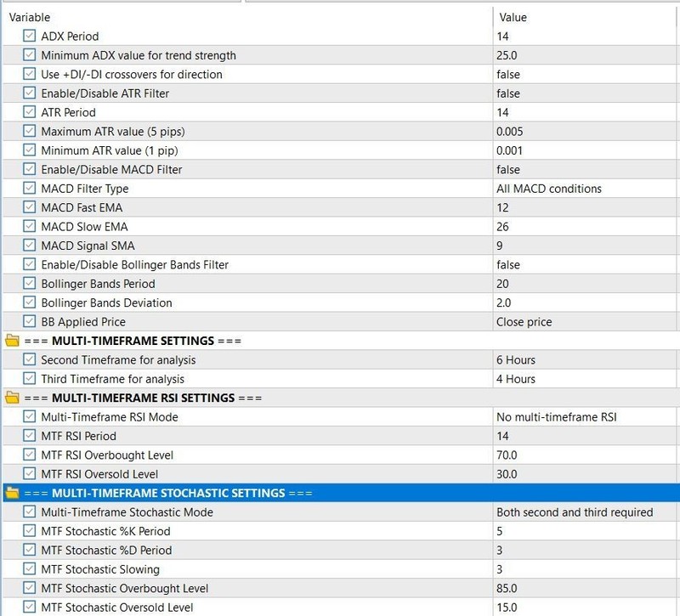This screenshot has height=616, width=680.
Task: Toggle Enable/Disable MACD Filter checkbox
Action: pos(29,169)
